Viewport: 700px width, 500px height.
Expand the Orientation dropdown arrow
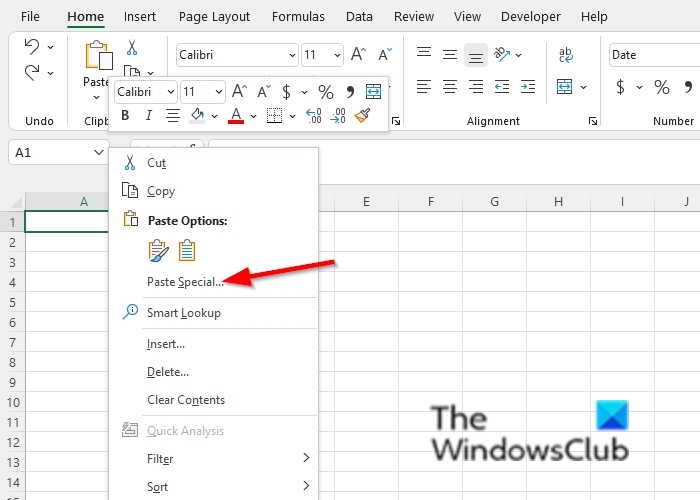pyautogui.click(x=518, y=55)
